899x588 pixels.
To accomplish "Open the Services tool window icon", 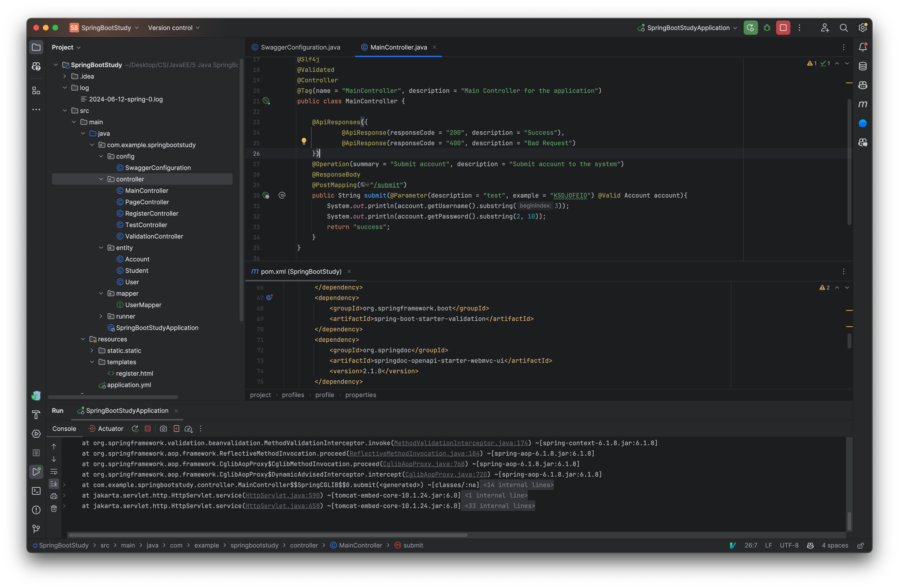I will (36, 434).
